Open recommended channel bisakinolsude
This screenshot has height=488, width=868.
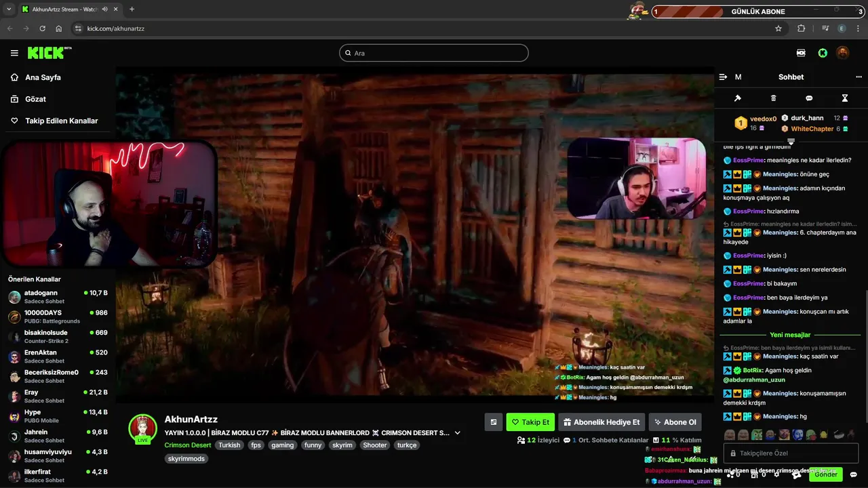click(58, 336)
